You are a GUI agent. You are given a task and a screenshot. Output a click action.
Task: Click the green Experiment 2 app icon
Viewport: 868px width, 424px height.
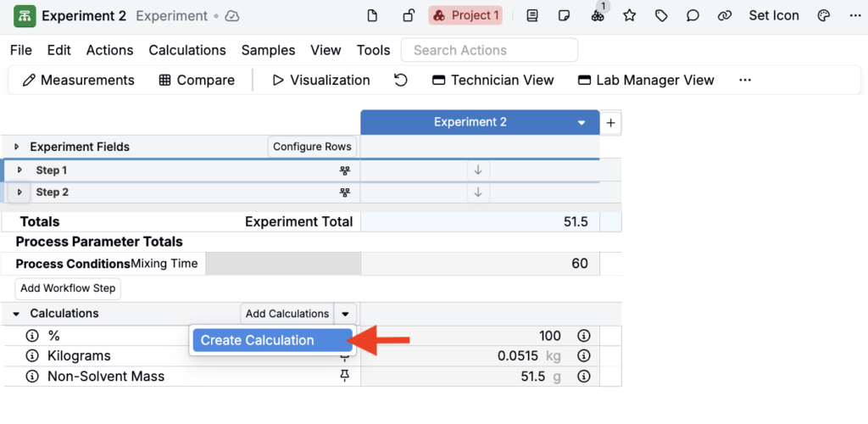25,16
